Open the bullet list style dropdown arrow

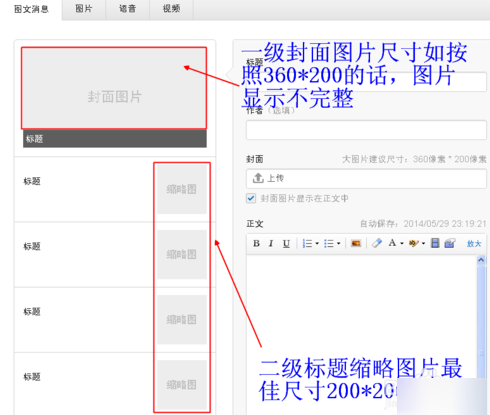[339, 244]
